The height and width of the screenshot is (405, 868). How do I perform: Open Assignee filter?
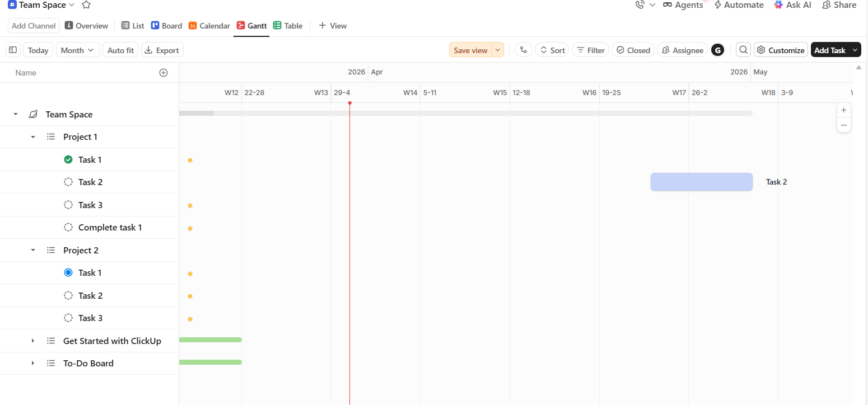682,50
